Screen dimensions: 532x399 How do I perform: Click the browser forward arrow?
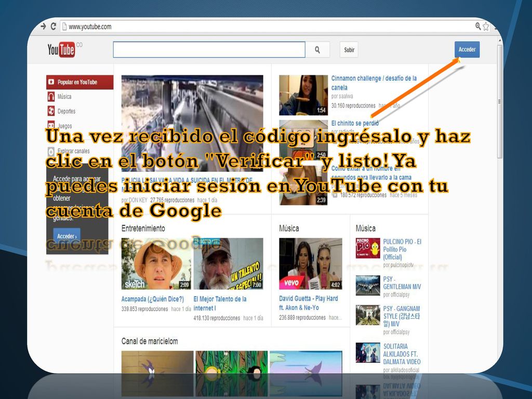[43, 26]
